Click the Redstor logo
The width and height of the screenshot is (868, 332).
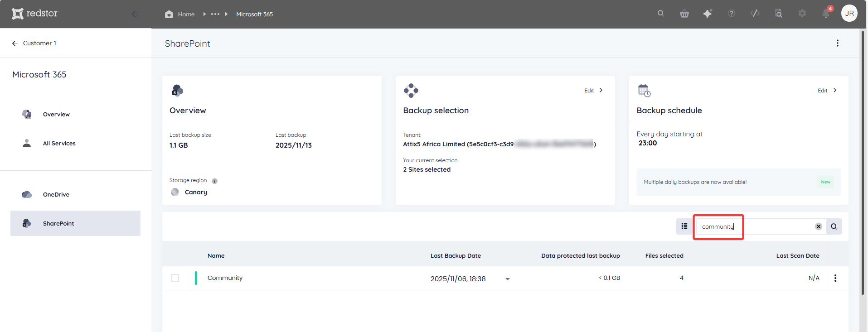[x=35, y=14]
